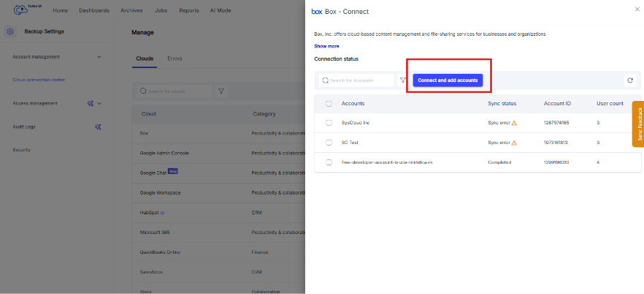Switch to the Errors tab

click(175, 59)
